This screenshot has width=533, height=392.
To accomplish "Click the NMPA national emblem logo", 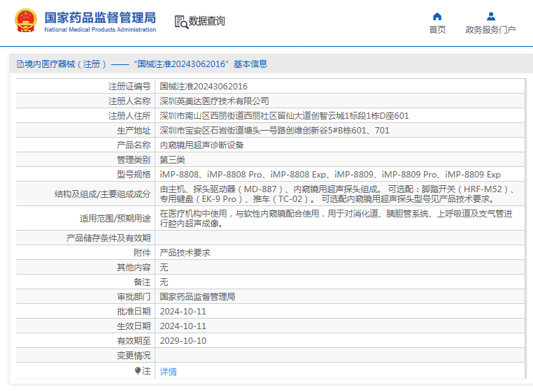I will point(25,21).
